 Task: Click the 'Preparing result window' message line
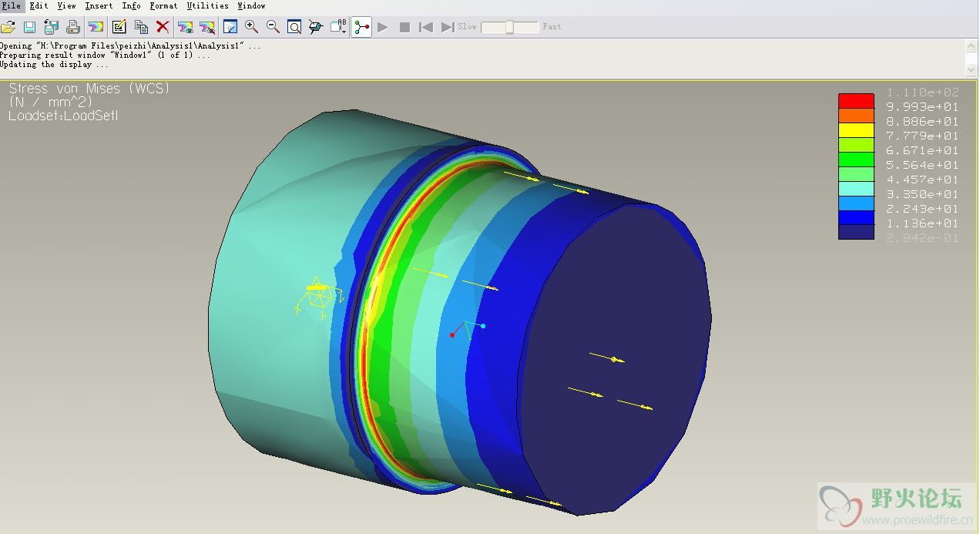[105, 55]
